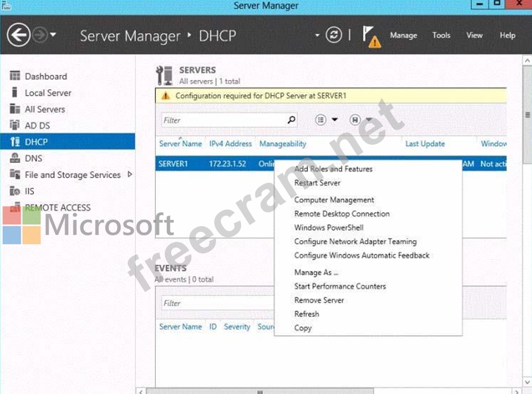
Task: Choose Remove Server from context menu
Action: pyautogui.click(x=319, y=301)
